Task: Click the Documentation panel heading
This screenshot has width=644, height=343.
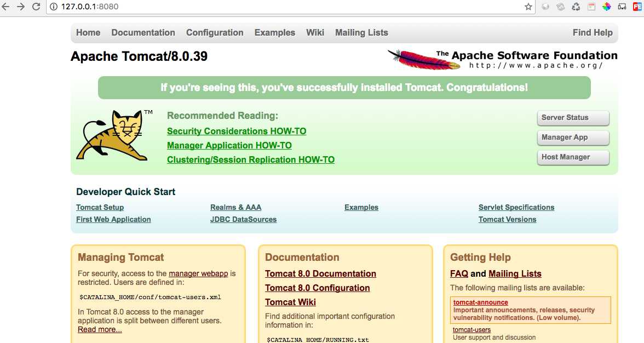Action: click(302, 257)
